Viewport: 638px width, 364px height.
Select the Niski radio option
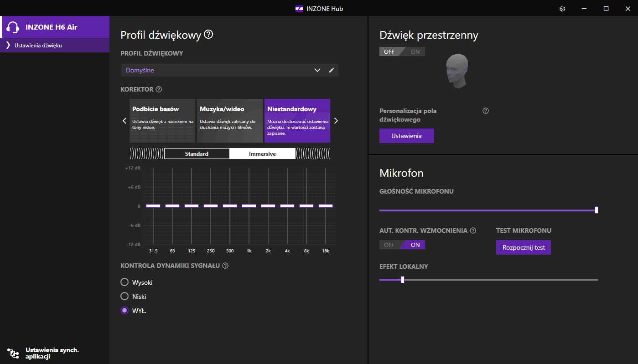pos(124,297)
